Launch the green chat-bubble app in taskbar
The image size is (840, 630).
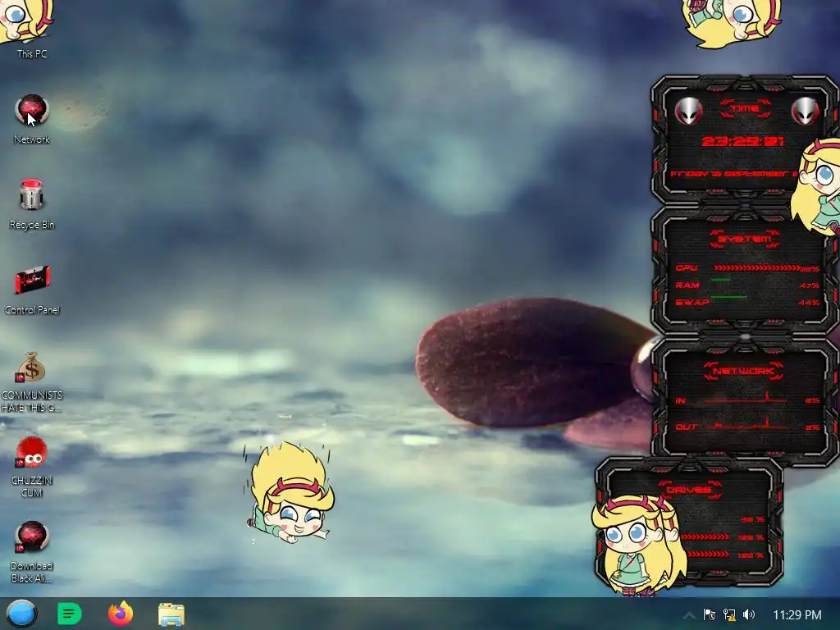coord(69,614)
